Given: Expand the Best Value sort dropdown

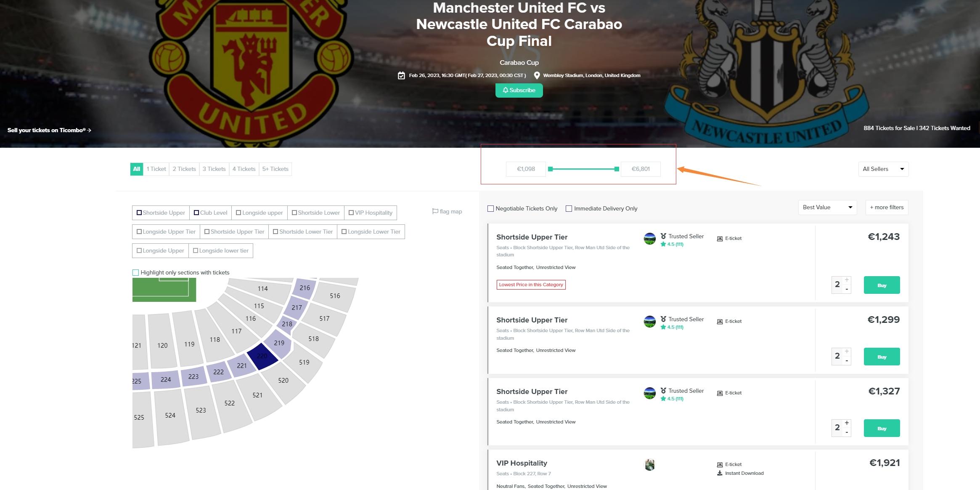Looking at the screenshot, I should click(x=827, y=208).
